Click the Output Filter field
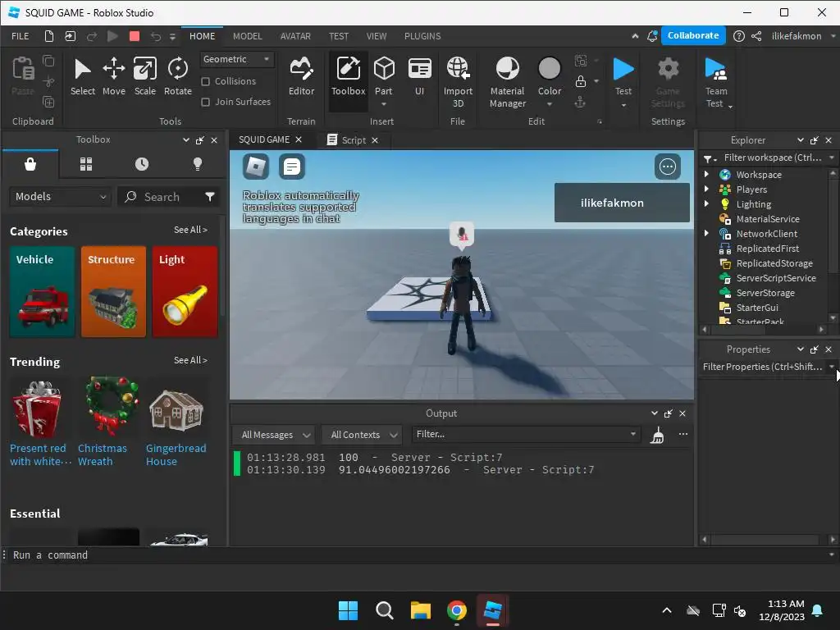 pyautogui.click(x=525, y=434)
